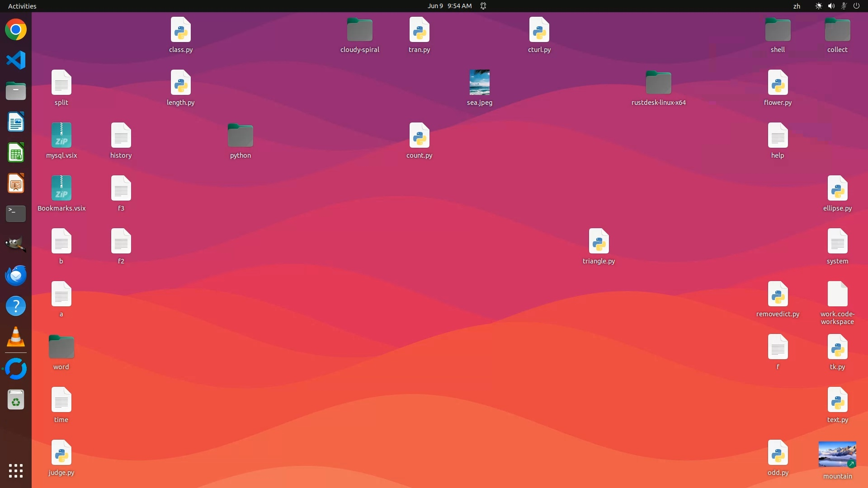
Task: Open Thunderbird mail from the dock
Action: (16, 275)
